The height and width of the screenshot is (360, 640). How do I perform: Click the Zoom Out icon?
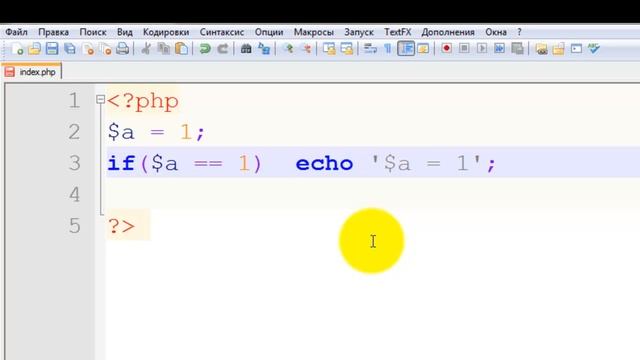[x=306, y=49]
